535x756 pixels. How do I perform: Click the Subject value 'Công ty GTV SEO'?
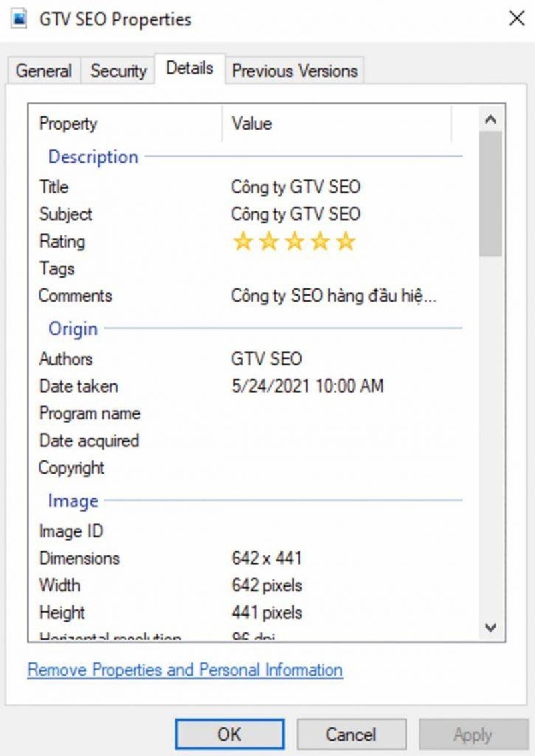(x=296, y=214)
